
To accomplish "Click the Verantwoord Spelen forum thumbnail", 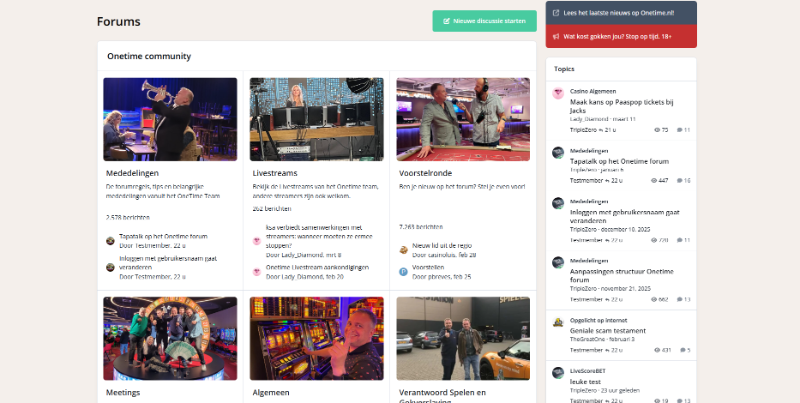I will [x=463, y=338].
